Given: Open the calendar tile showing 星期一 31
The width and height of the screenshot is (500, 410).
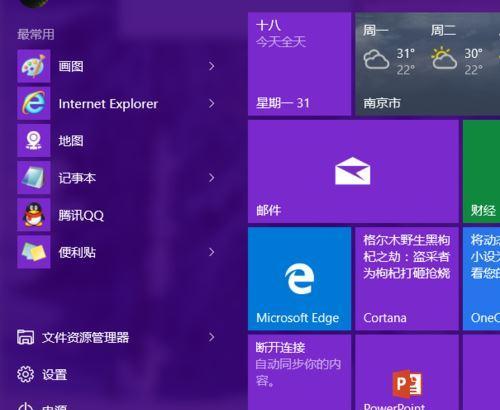Looking at the screenshot, I should click(x=299, y=64).
